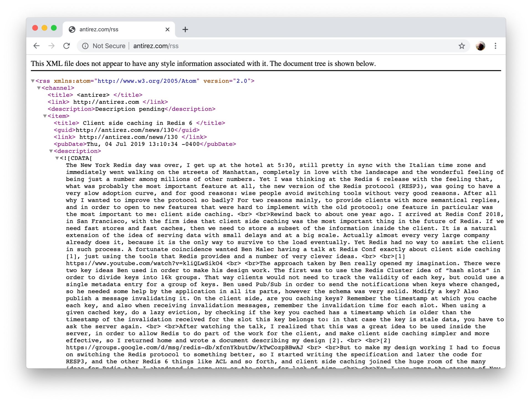Open the Chrome profile avatar
Screen dimensions: 532x403
point(480,46)
